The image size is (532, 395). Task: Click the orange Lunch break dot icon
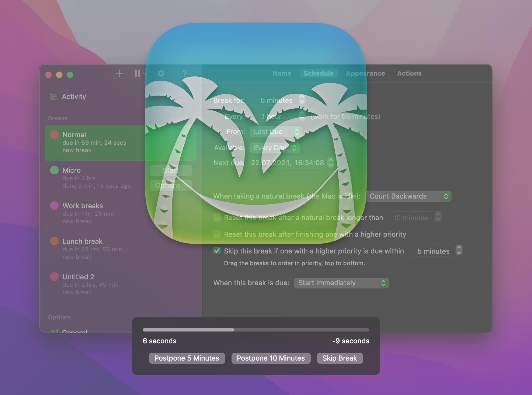pyautogui.click(x=54, y=241)
